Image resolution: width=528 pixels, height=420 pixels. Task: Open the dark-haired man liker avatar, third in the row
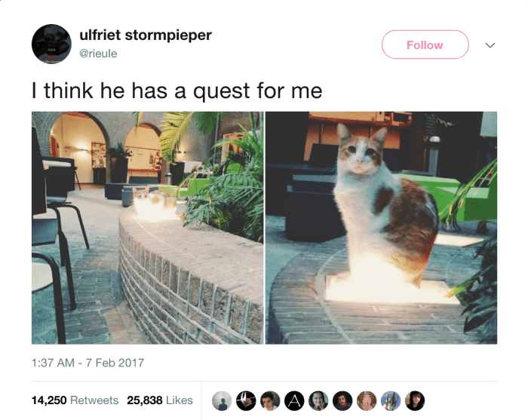click(x=270, y=400)
